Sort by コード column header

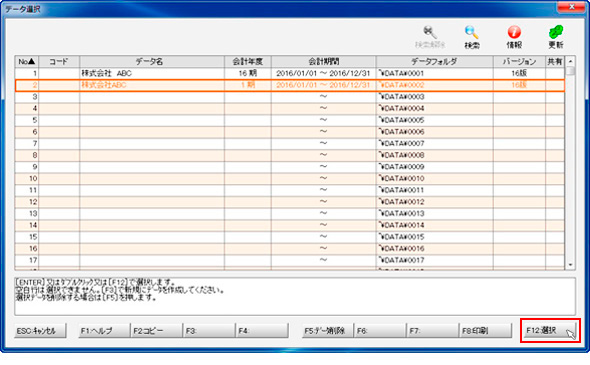59,62
